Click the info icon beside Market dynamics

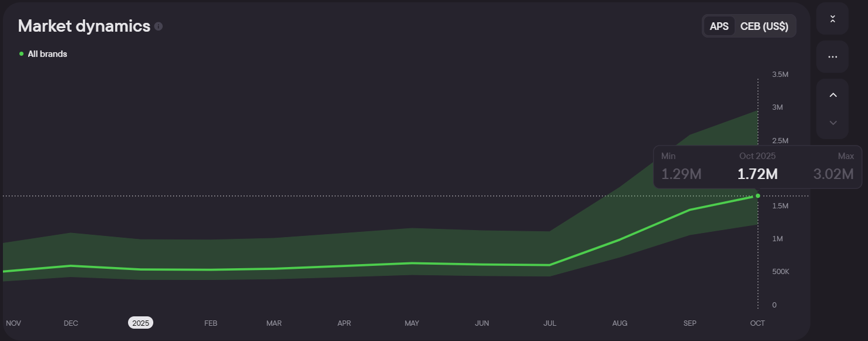(159, 26)
